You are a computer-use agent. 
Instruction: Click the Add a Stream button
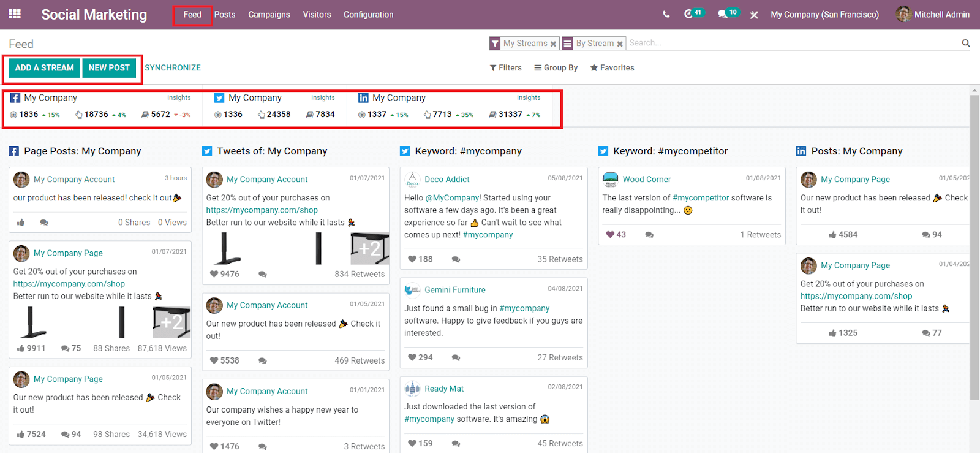click(x=45, y=68)
